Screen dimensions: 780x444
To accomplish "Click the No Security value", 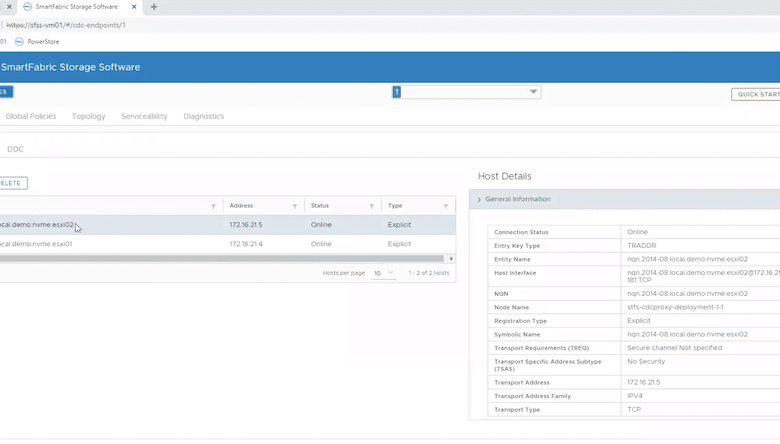I will [646, 361].
